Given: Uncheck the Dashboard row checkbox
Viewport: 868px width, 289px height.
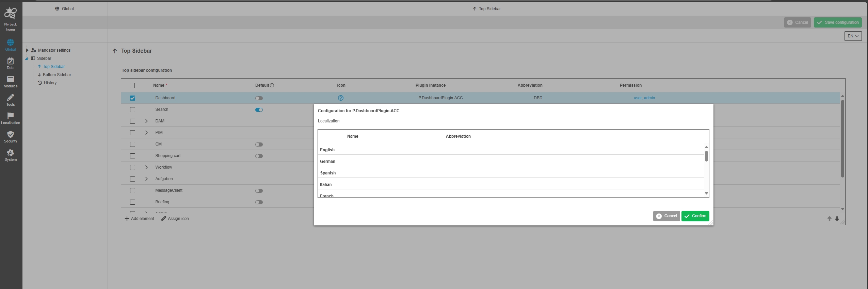Looking at the screenshot, I should pos(132,98).
